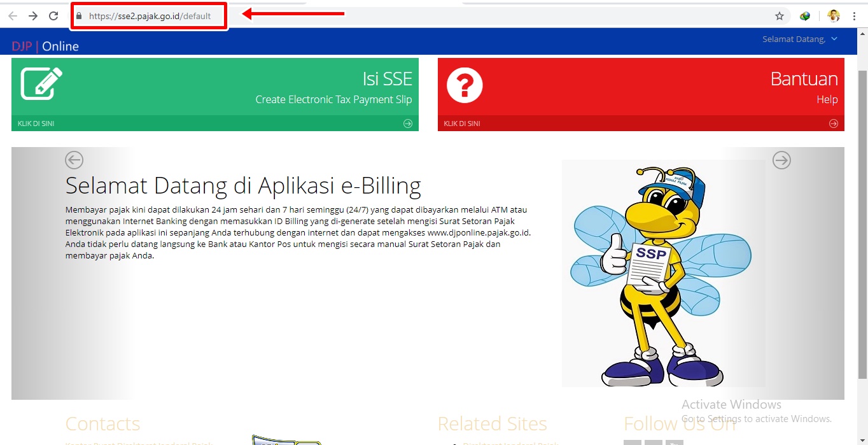Viewport: 868px width, 445px height.
Task: Open the Isi SSE tile title
Action: (x=387, y=78)
